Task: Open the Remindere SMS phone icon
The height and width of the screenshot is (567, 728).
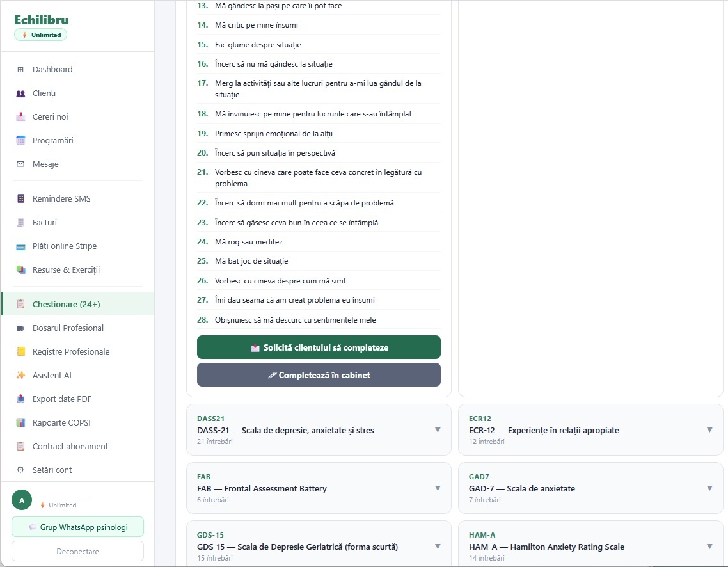Action: click(20, 198)
